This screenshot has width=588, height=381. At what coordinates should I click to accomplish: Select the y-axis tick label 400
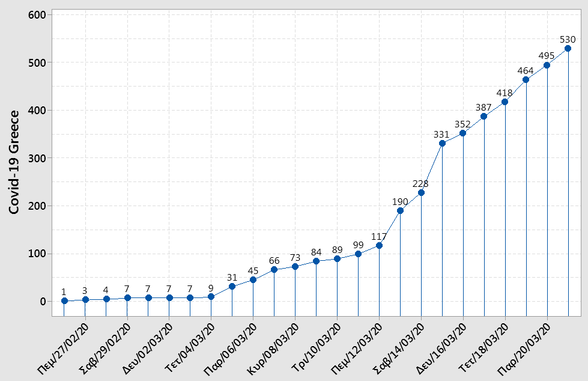click(37, 111)
